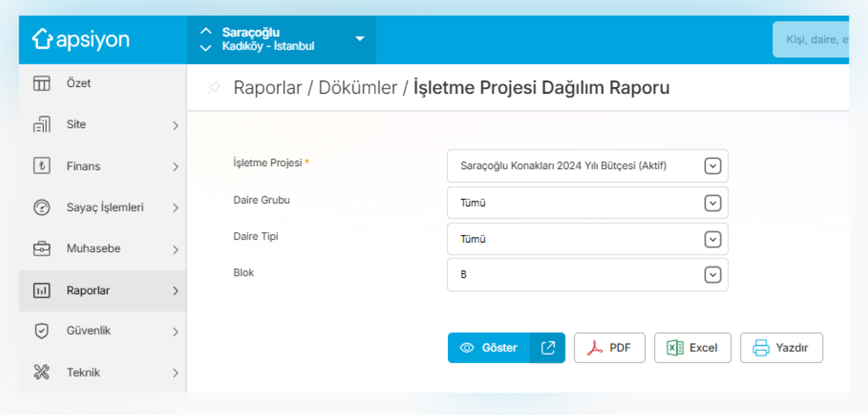The image size is (868, 415).
Task: Click the Daire Tipi Tümü field
Action: tap(588, 239)
